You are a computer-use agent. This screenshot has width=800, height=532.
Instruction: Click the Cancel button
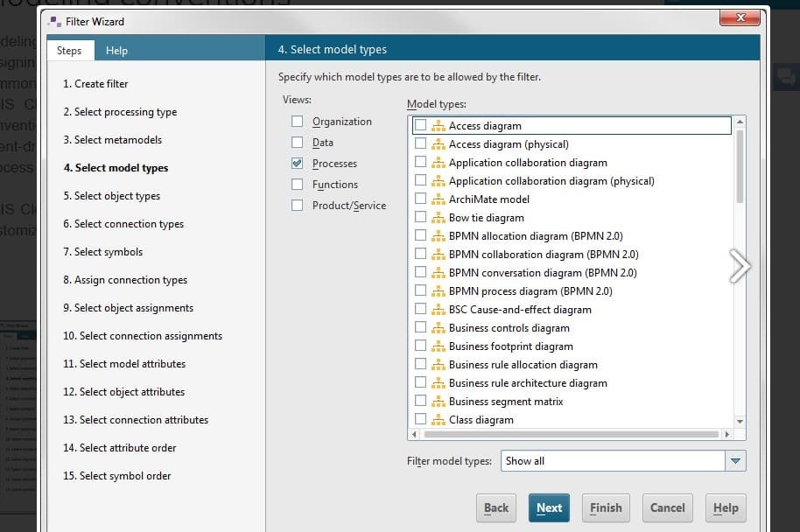click(667, 507)
